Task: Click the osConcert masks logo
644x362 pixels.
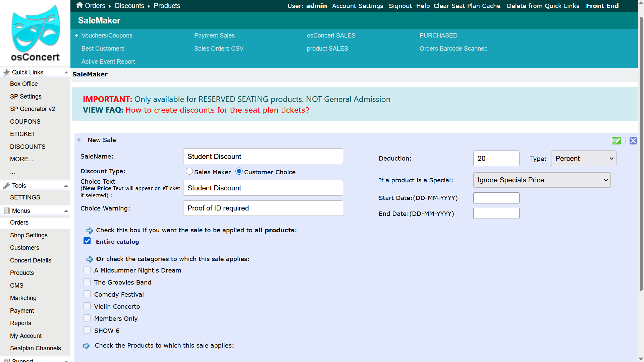Action: pyautogui.click(x=35, y=33)
